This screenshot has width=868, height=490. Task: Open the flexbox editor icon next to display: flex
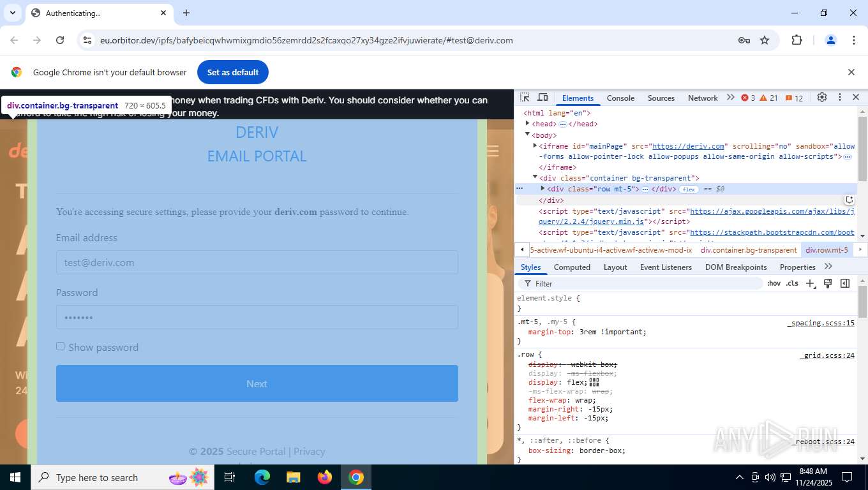click(x=594, y=382)
